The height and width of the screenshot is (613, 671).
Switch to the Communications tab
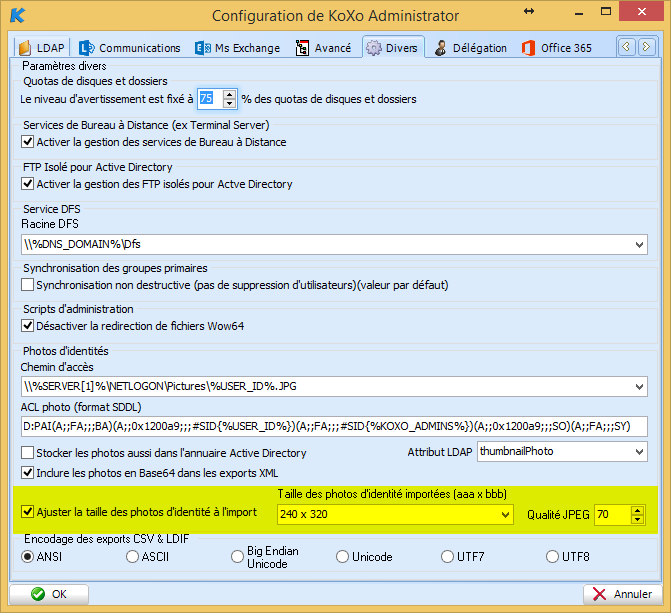130,48
